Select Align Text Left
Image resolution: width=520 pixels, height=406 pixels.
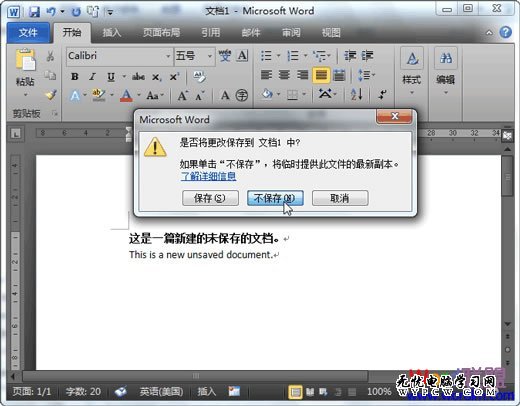pos(266,75)
